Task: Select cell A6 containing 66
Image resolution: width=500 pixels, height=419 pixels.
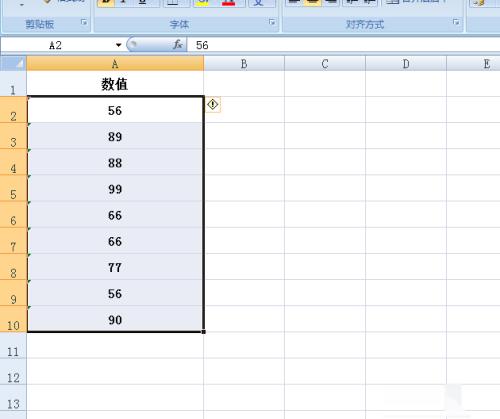Action: click(115, 214)
